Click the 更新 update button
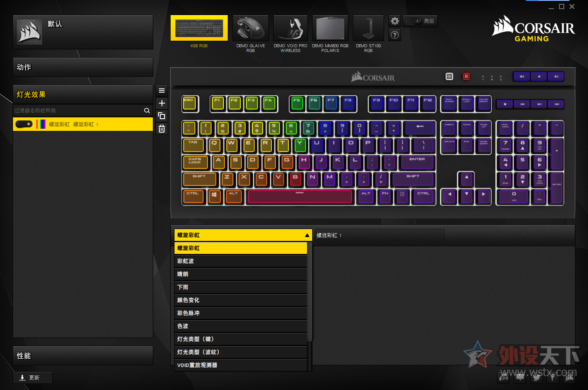Viewport: 588px width, 390px height. click(x=33, y=377)
